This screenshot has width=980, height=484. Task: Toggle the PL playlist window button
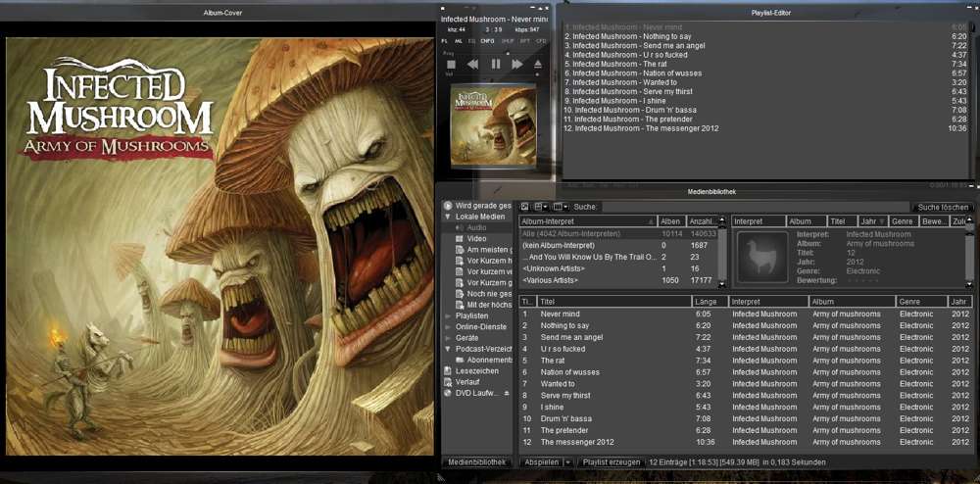pos(444,41)
